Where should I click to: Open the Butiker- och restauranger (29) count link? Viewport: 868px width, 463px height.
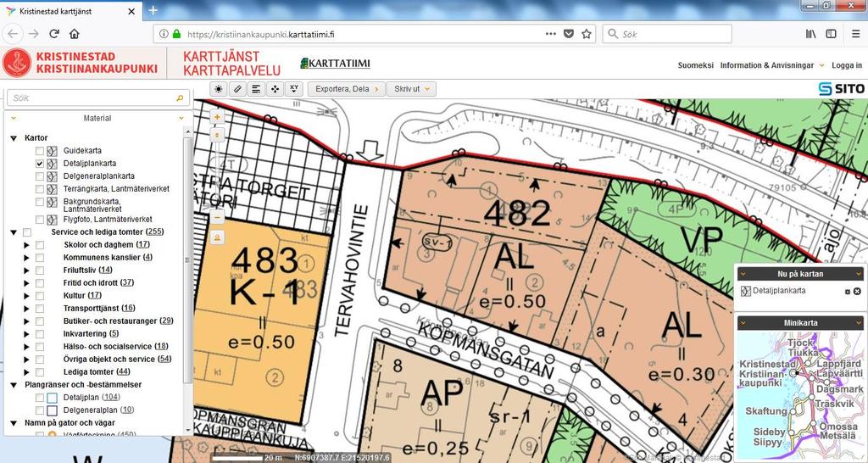pyautogui.click(x=167, y=321)
